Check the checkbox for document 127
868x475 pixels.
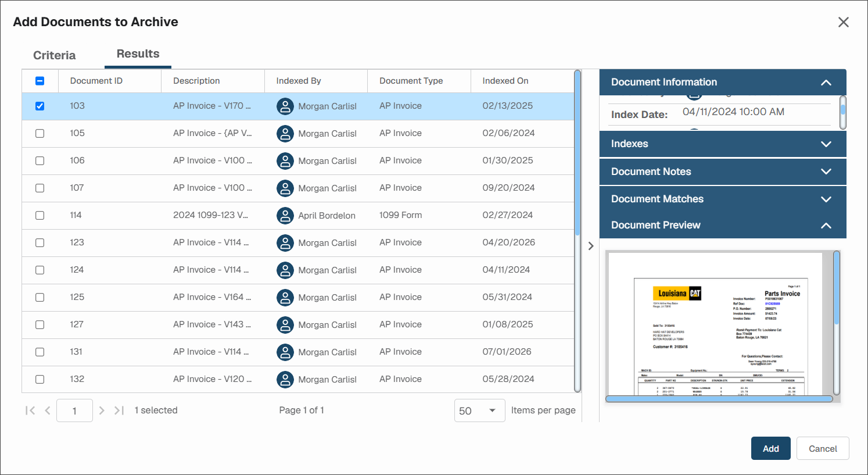(40, 324)
